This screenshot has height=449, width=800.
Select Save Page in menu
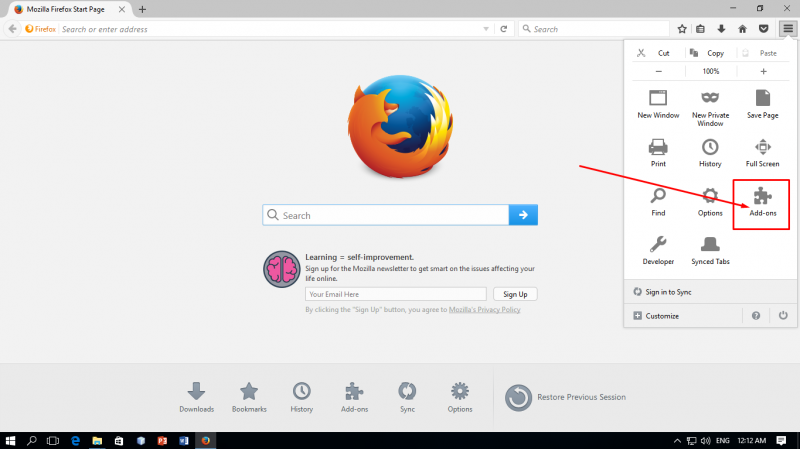click(x=762, y=105)
